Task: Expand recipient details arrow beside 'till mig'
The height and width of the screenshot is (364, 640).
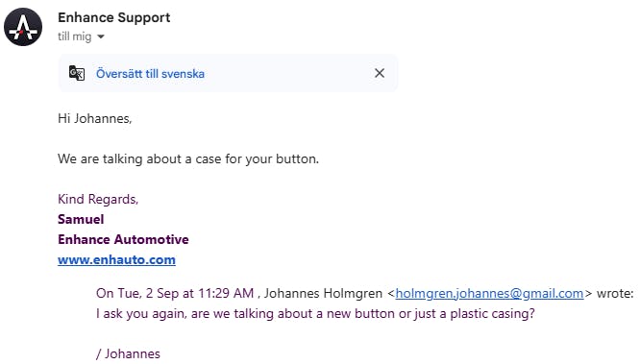Action: (x=101, y=36)
